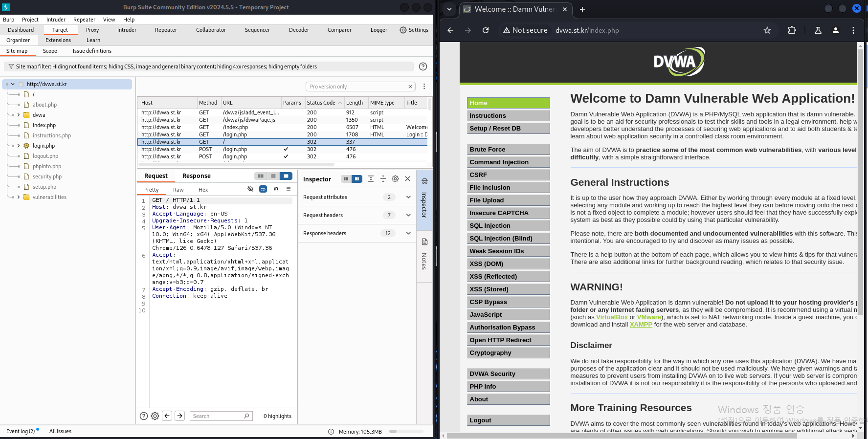Open site map filter help question mark
868x439 pixels.
[423, 66]
